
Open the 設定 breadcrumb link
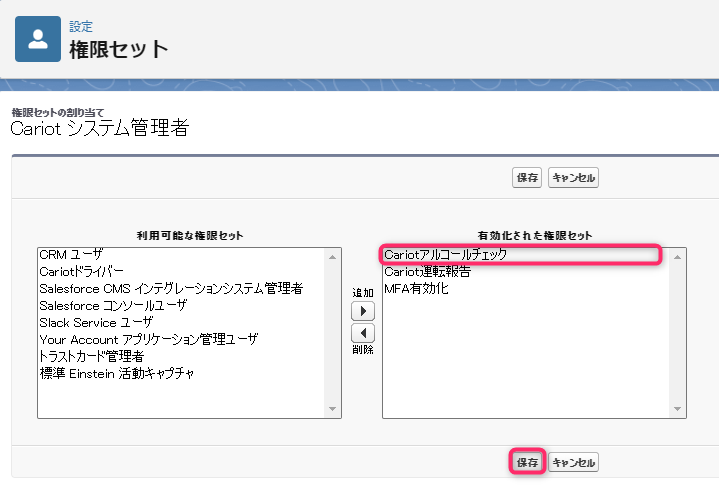(x=81, y=27)
